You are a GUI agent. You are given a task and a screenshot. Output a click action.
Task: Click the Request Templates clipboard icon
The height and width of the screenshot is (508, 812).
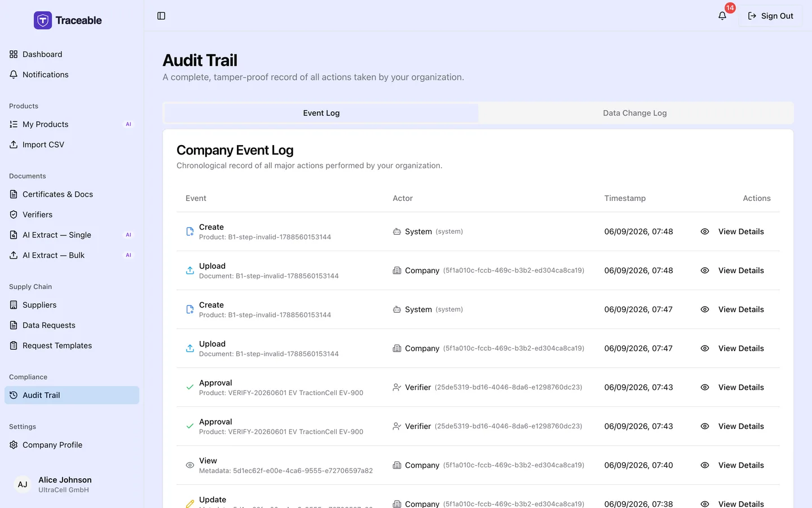14,345
